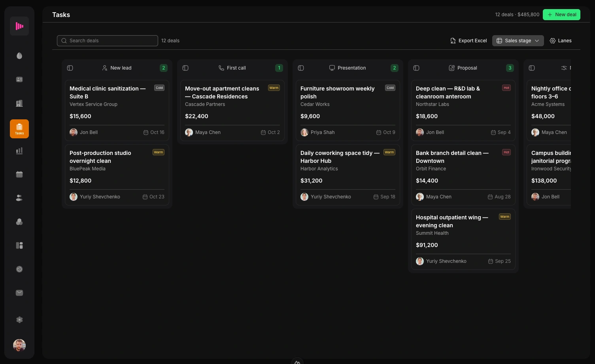Click the person icon in the New lead header
This screenshot has height=364, width=595.
pos(105,68)
